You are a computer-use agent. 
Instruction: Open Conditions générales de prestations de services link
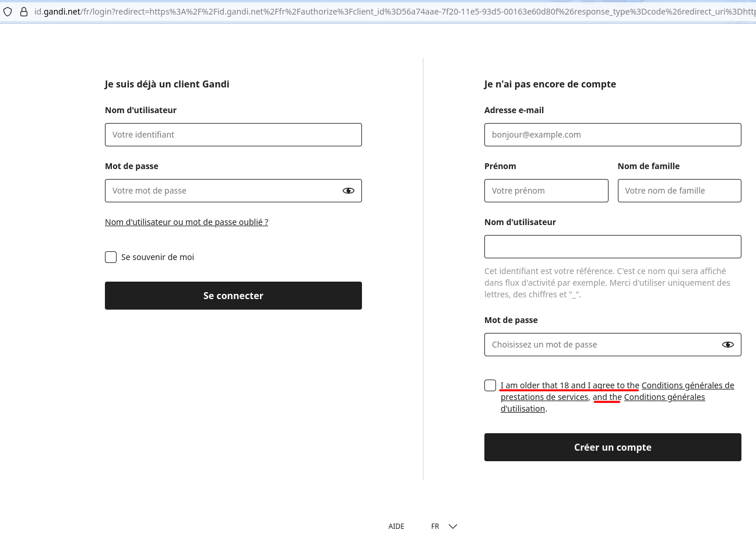point(617,391)
